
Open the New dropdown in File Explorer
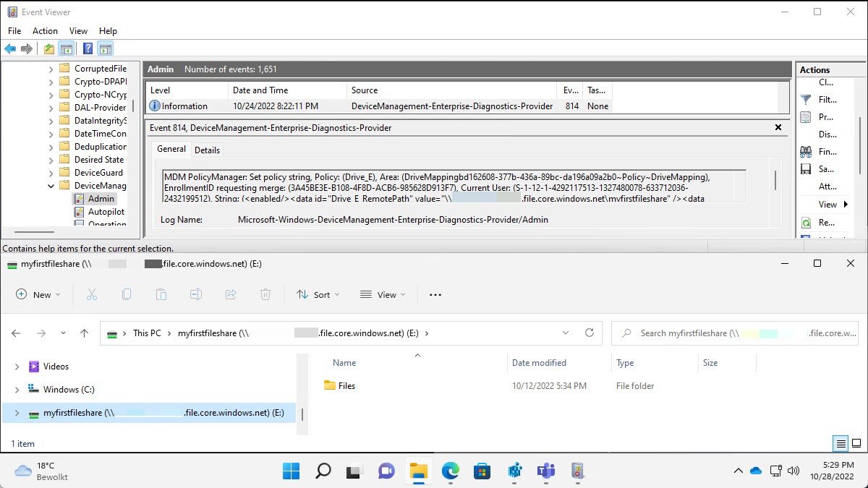pos(38,294)
